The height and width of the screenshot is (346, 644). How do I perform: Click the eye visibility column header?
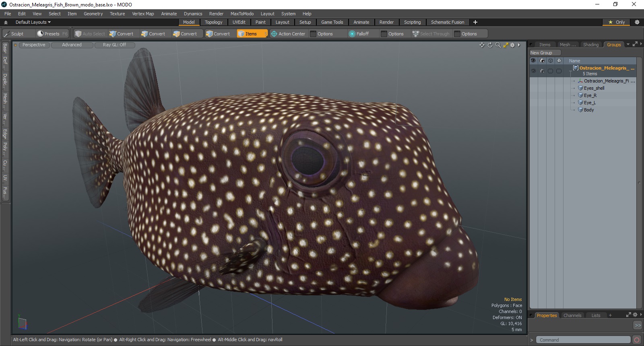(533, 61)
